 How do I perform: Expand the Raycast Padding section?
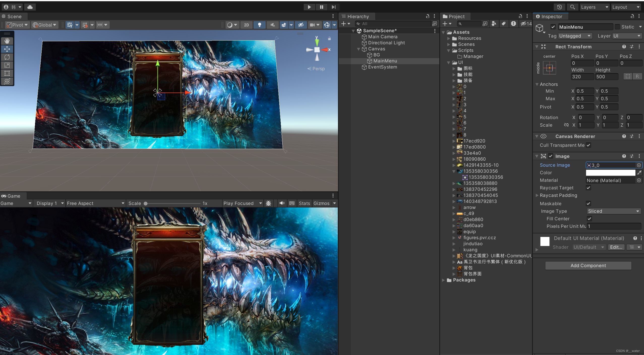click(537, 195)
